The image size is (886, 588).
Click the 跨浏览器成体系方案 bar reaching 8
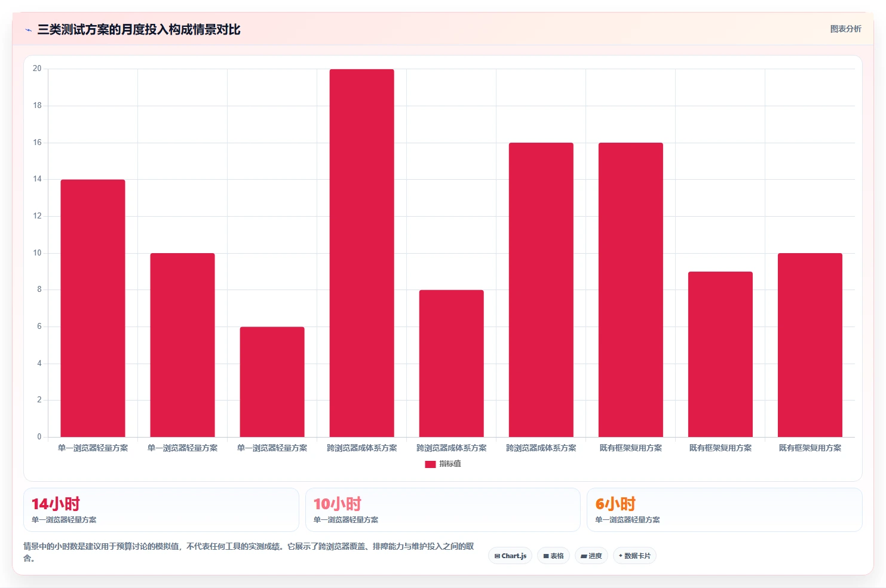(x=451, y=364)
